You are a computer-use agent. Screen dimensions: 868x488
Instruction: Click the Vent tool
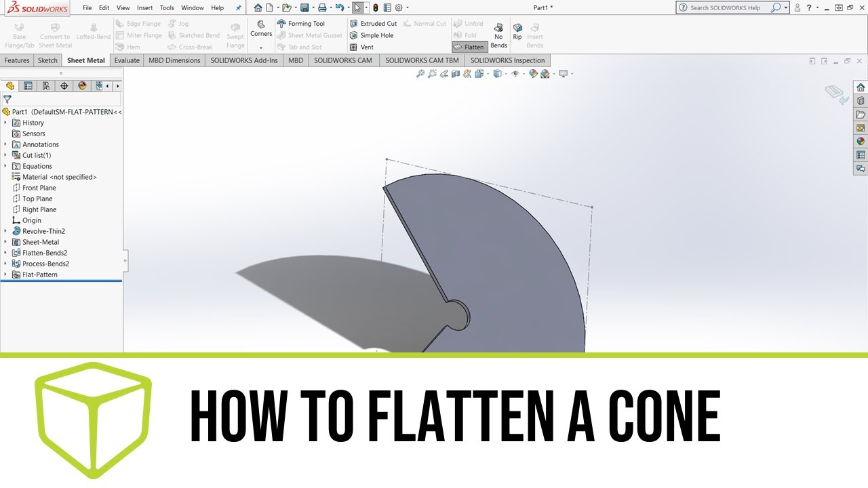(x=361, y=47)
